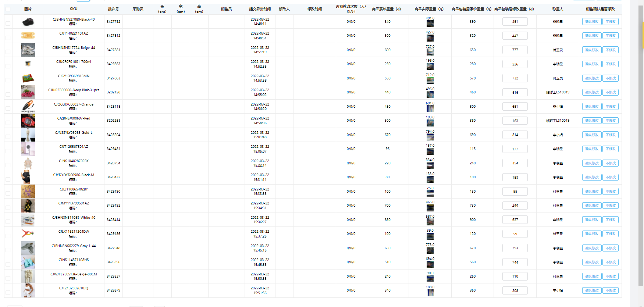Screen dimensions: 644x307
Task: Open product image for CJMY113799501AZ
Action: tap(28, 206)
